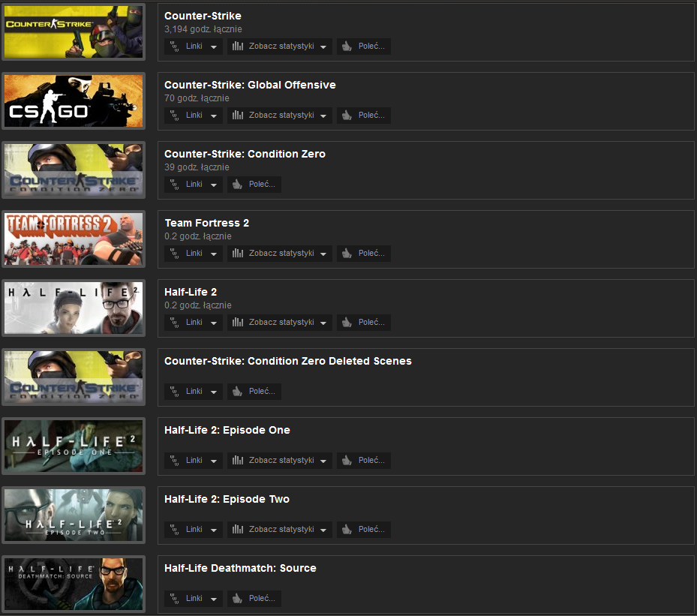Image resolution: width=697 pixels, height=616 pixels.
Task: Click Half-Life Deathmatch: Source banner
Action: coord(74,584)
